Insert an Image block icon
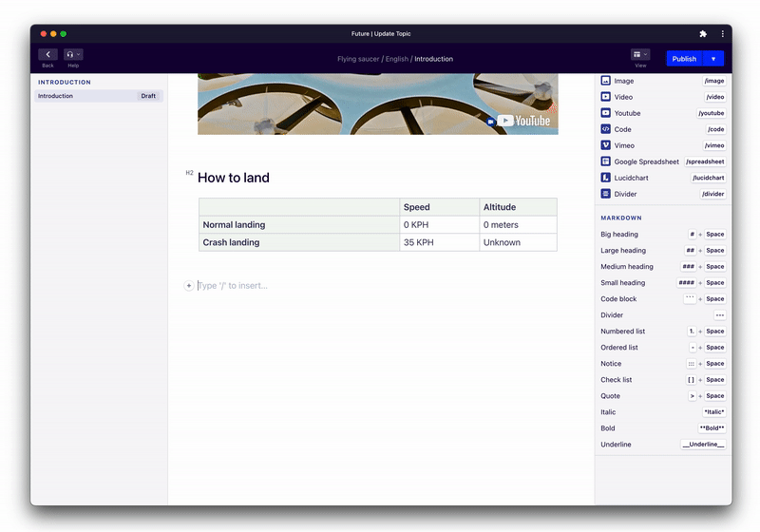Screen dimensions: 760x532 pyautogui.click(x=605, y=81)
